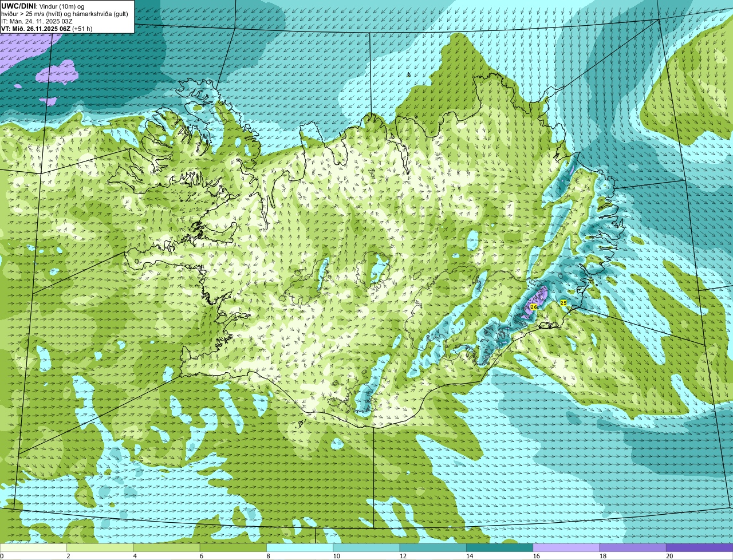Select the 12–14 teal legend swatch
The image size is (733, 560).
point(433,547)
